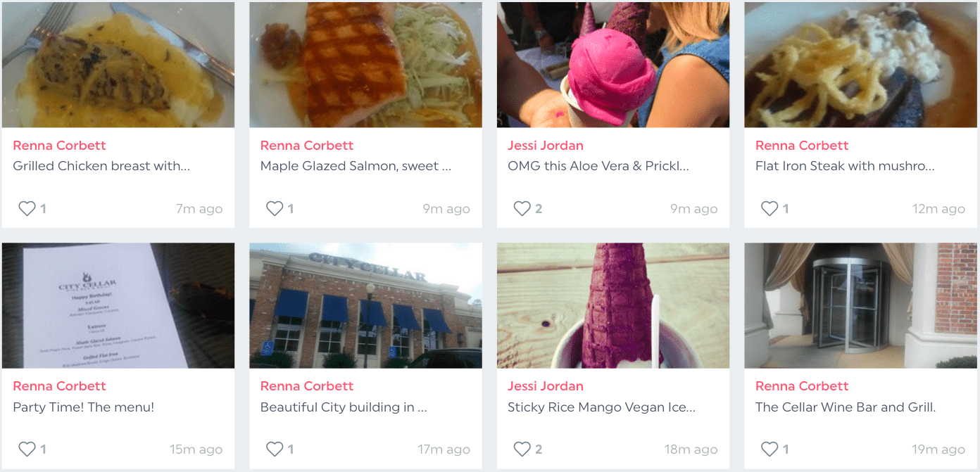Image resolution: width=980 pixels, height=472 pixels.
Task: Heart the Cellar Wine Bar and Grill post
Action: pos(769,449)
